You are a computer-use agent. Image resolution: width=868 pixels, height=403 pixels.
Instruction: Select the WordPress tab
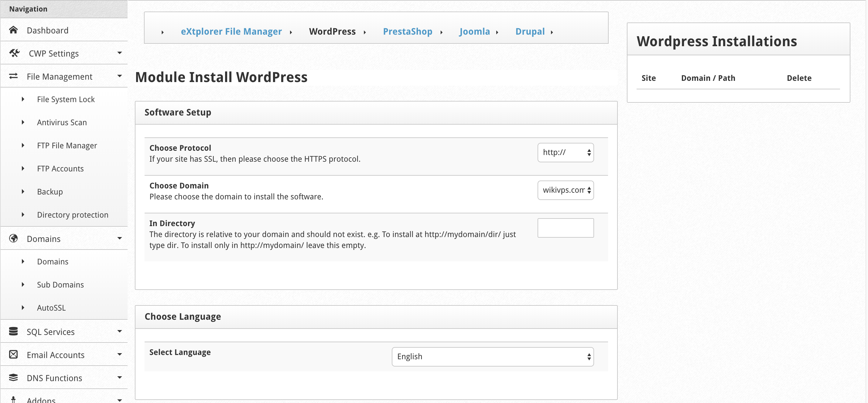332,31
